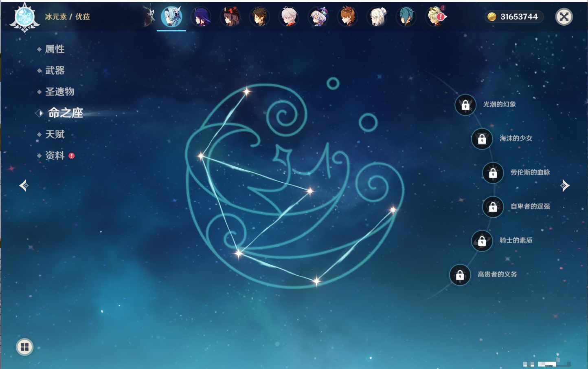View the locked constellation 自卑者的逞强
Image resolution: width=588 pixels, height=369 pixels.
pos(493,207)
